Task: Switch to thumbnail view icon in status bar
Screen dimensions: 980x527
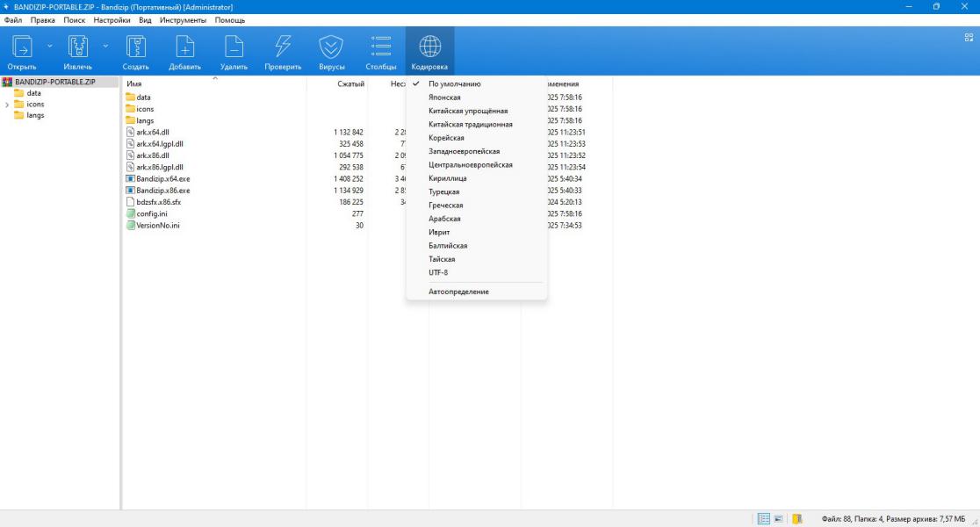Action: click(x=779, y=519)
